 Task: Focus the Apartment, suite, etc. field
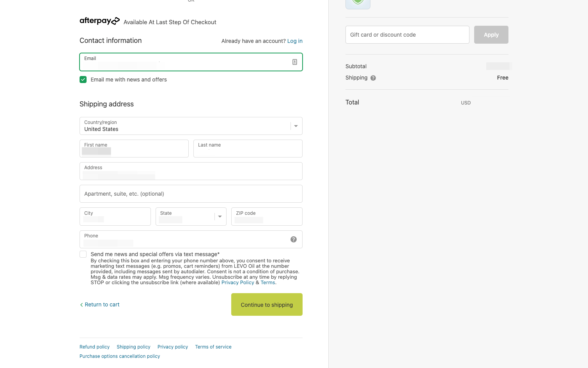tap(191, 194)
